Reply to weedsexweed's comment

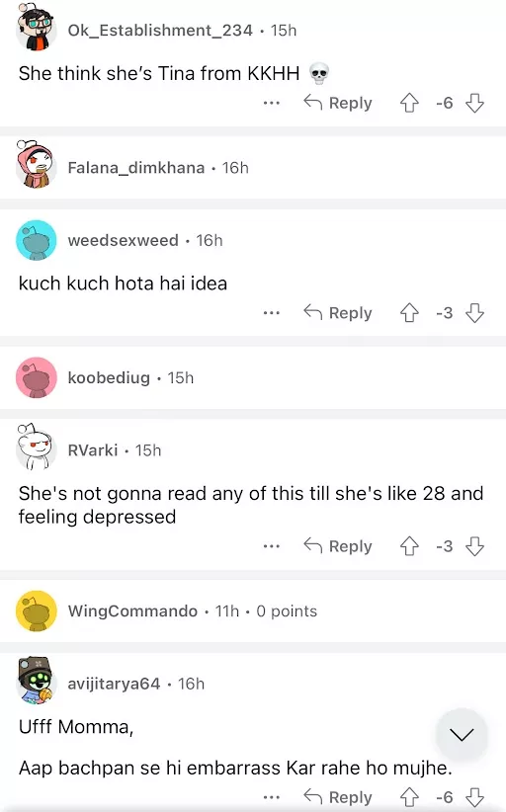click(338, 313)
